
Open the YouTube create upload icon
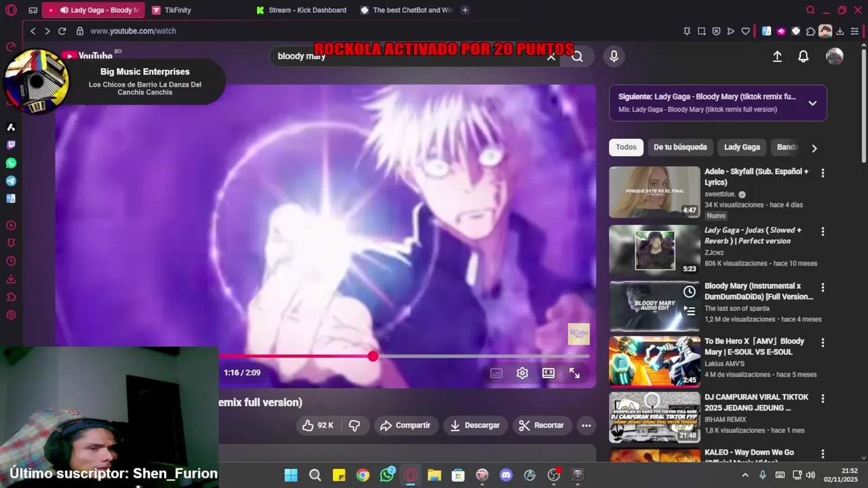click(x=777, y=57)
